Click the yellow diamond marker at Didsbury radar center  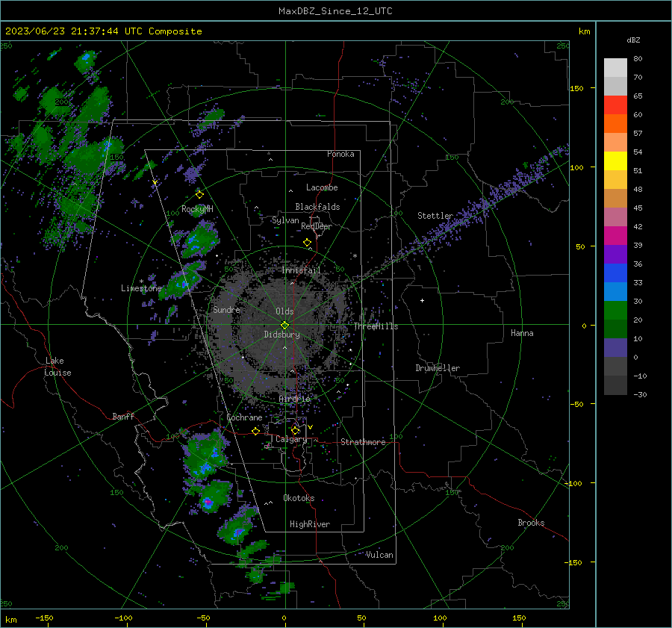click(284, 325)
